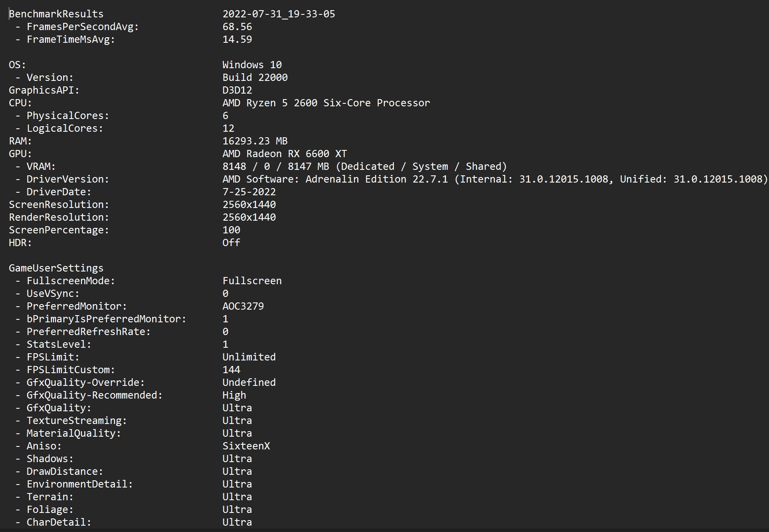This screenshot has width=769, height=532.
Task: Click the 16293.23 MB RAM value
Action: click(255, 141)
